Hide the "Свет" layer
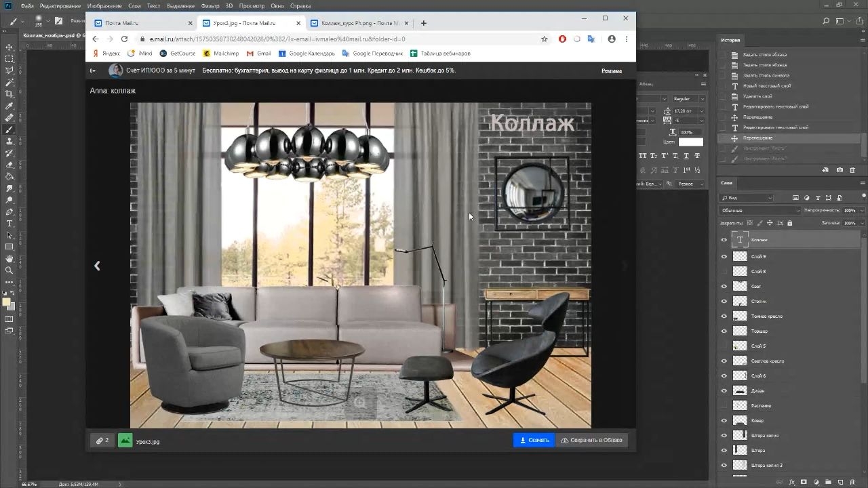Image resolution: width=868 pixels, height=488 pixels. [x=724, y=286]
